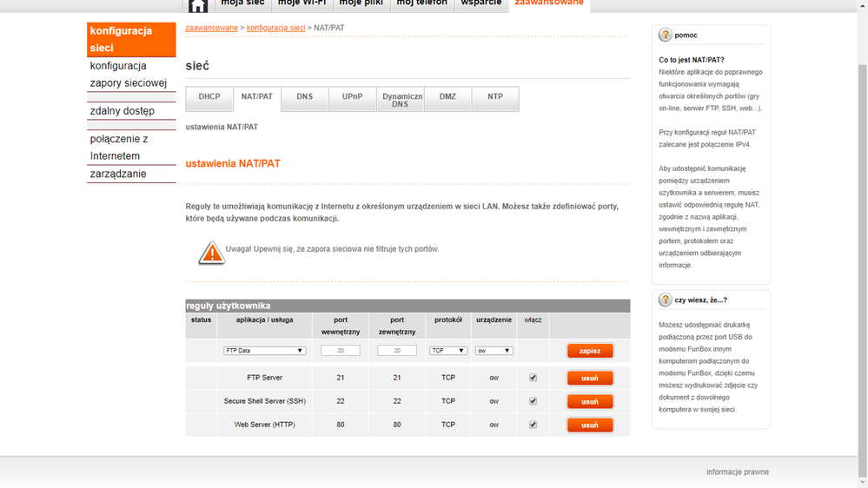Follow the zaawansowane breadcrumb link
The image size is (868, 488).
[x=211, y=28]
